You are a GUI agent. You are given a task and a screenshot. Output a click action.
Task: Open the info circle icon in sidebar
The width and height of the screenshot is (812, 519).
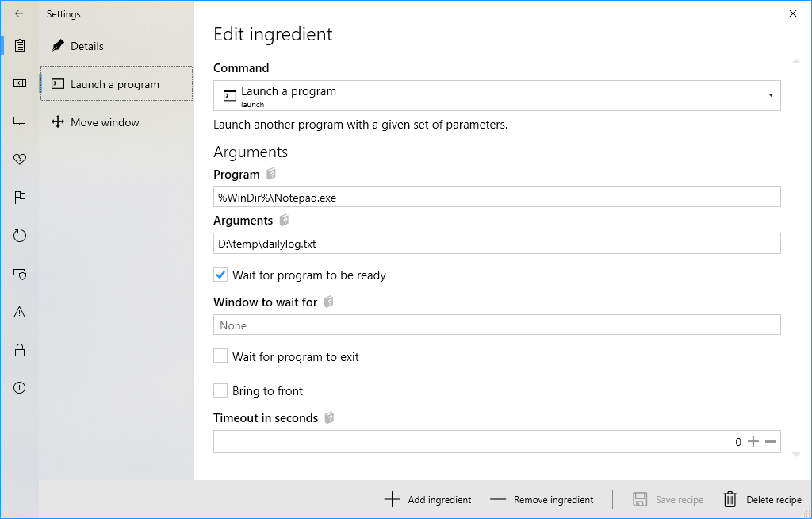(x=20, y=388)
